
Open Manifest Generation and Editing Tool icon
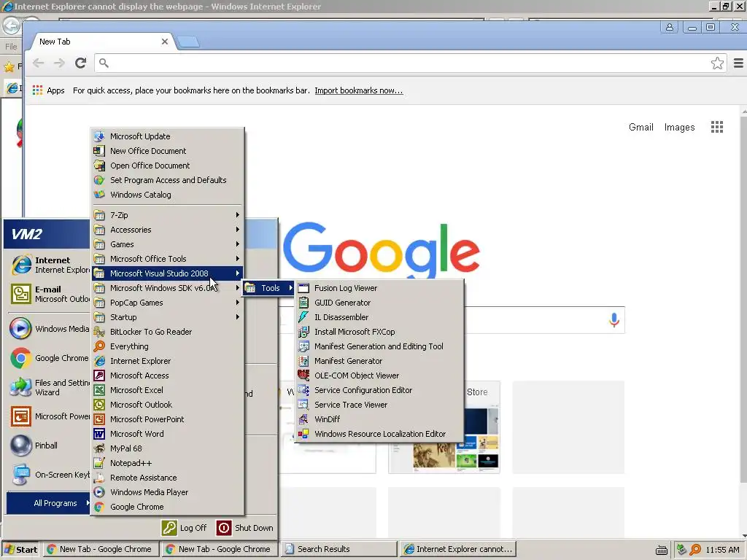tap(303, 346)
